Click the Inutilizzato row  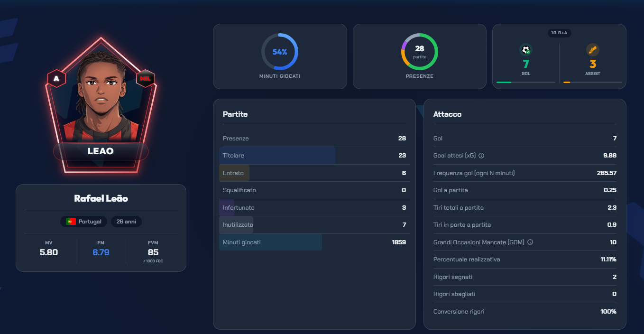point(314,225)
